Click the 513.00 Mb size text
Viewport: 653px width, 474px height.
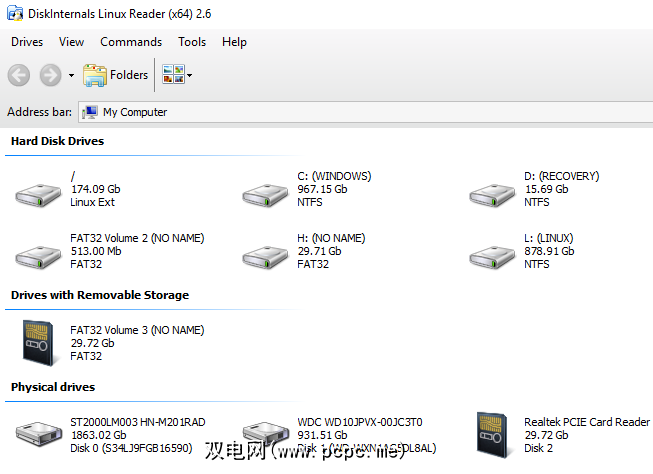pyautogui.click(x=96, y=251)
